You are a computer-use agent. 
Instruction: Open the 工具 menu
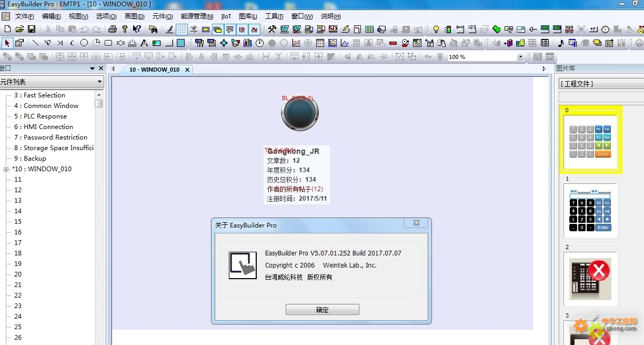274,16
